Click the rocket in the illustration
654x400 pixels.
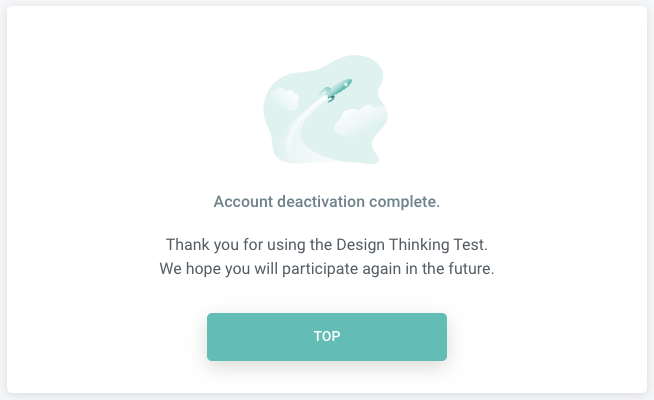click(x=336, y=90)
